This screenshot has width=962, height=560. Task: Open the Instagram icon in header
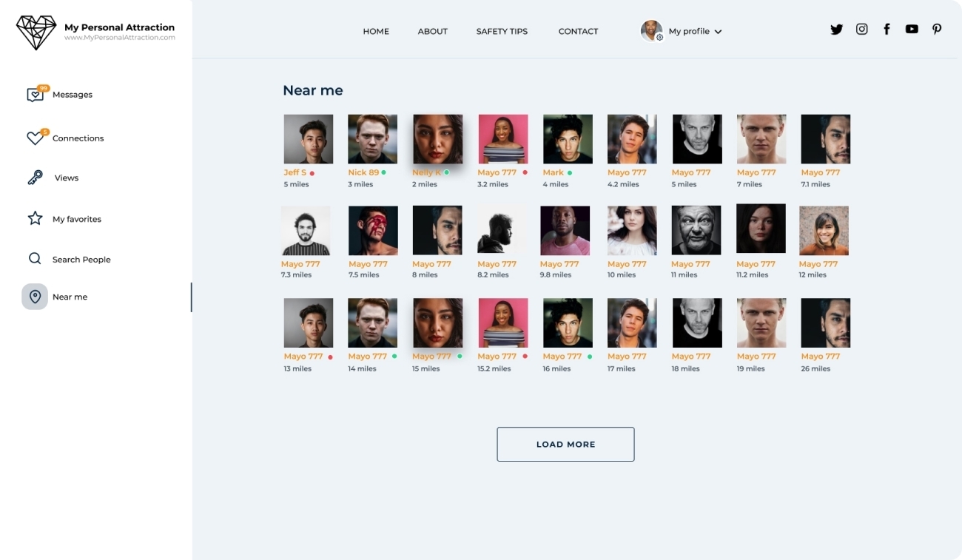(861, 30)
